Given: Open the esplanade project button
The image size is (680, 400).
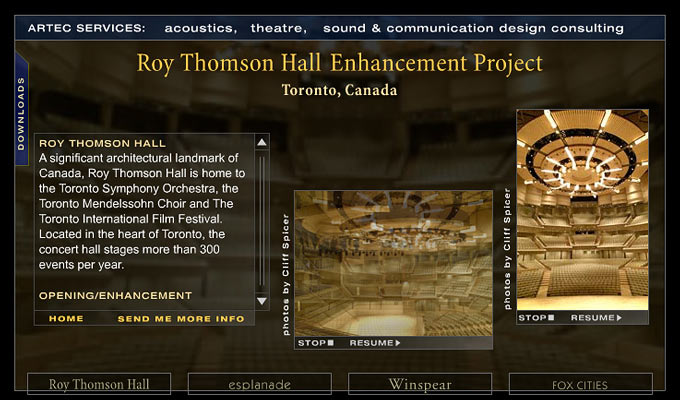Looking at the screenshot, I should [x=259, y=384].
